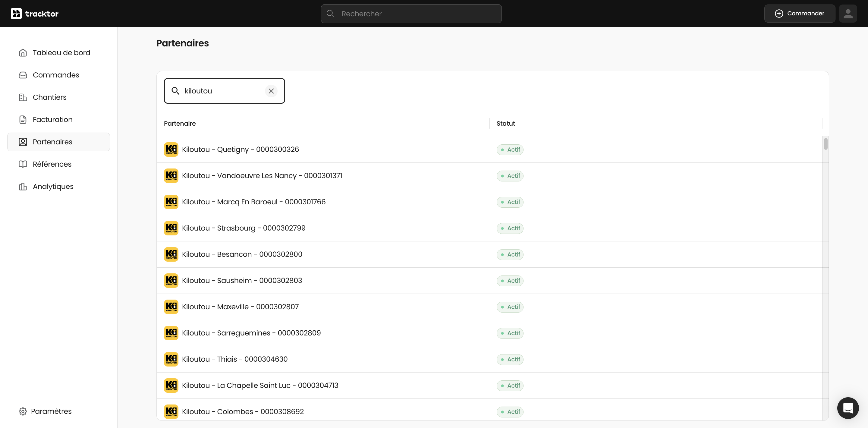Screen dimensions: 868x428
Task: Click the contact icon beside Partenaires
Action: click(23, 142)
